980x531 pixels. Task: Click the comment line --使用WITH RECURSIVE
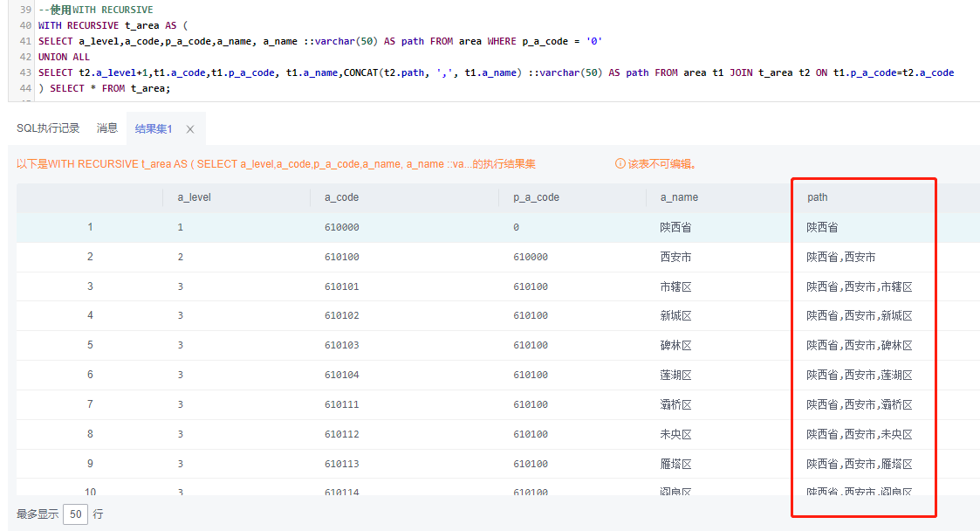coord(96,10)
